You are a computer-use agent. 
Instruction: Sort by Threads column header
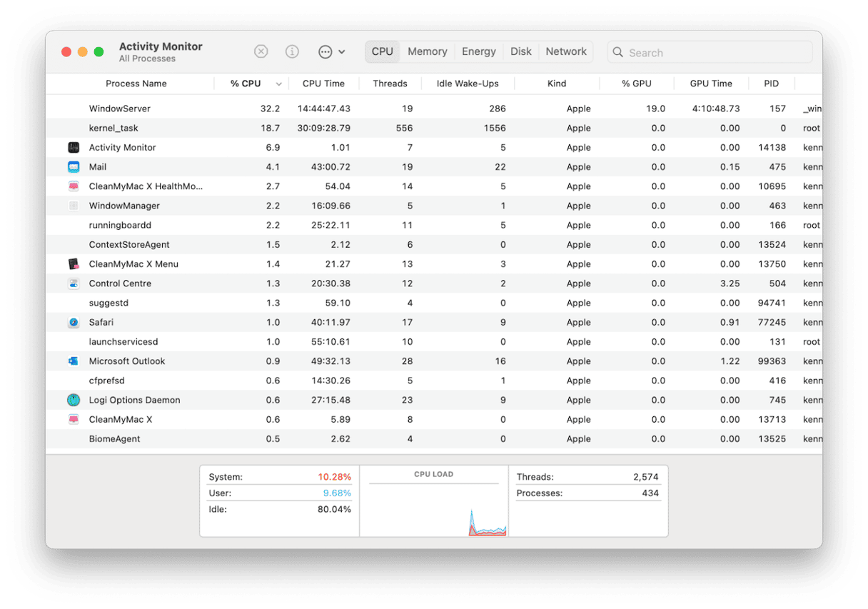pos(390,84)
